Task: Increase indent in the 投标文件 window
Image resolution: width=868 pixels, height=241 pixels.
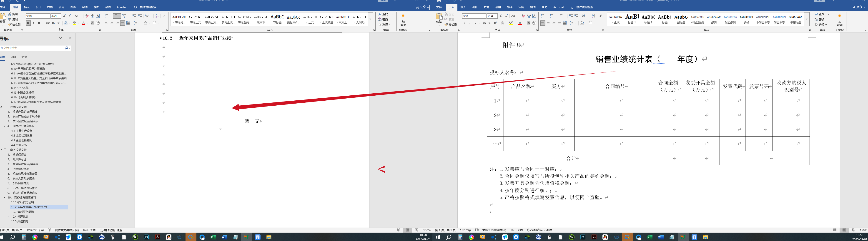Action: tap(140, 16)
